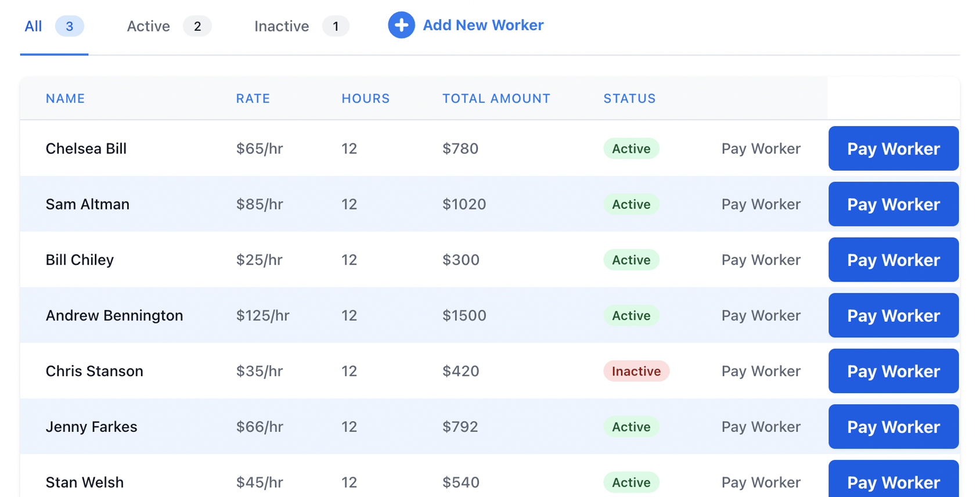The image size is (980, 497).
Task: Click Jenny Farkes's Active status badge
Action: (x=631, y=427)
